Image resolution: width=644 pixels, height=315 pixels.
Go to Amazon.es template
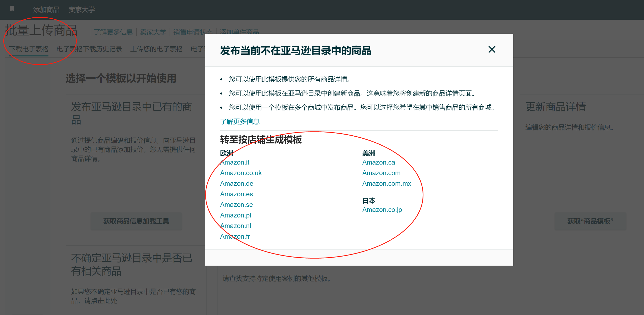point(236,194)
